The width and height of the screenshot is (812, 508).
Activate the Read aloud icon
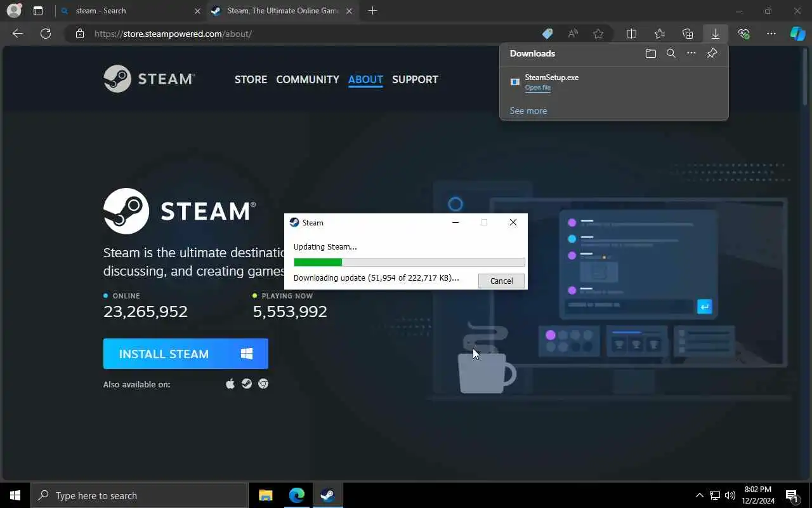[573, 34]
